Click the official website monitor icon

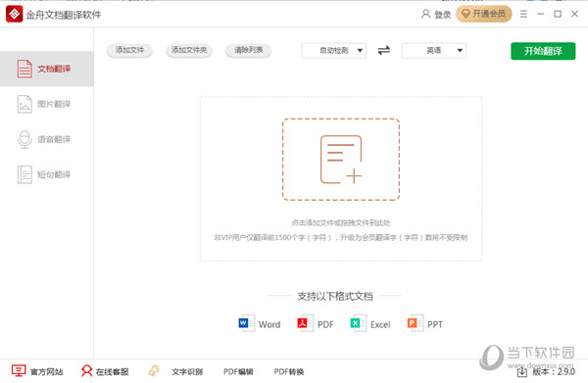point(19,370)
